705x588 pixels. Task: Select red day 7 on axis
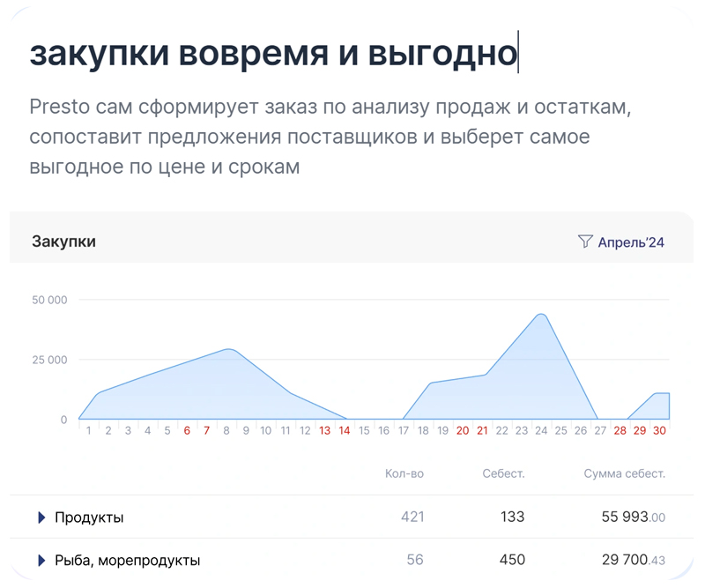[x=206, y=430]
